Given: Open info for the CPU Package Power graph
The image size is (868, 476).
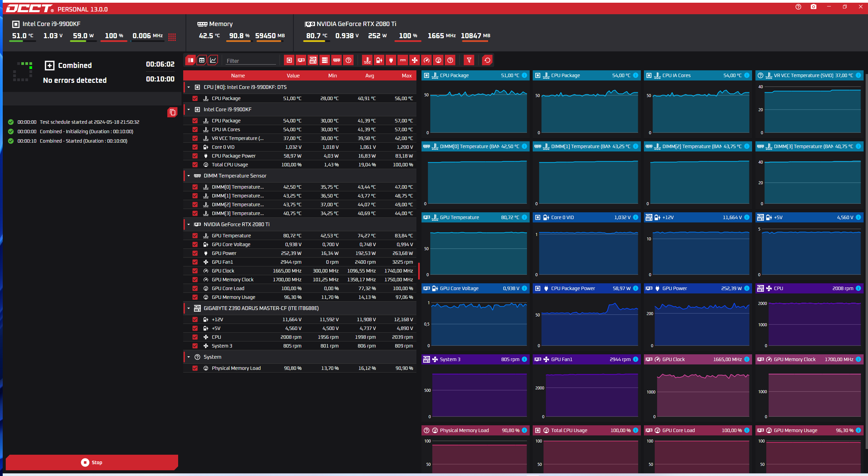Looking at the screenshot, I should click(x=635, y=288).
